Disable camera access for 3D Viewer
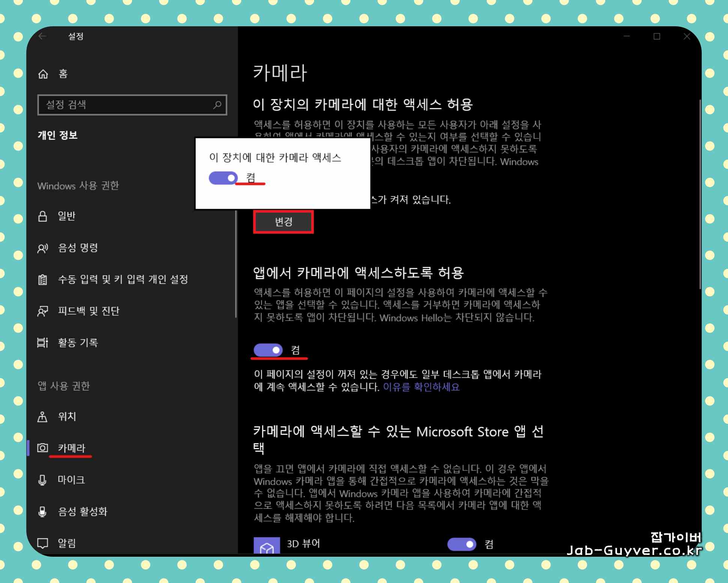The height and width of the screenshot is (583, 728). coord(462,544)
